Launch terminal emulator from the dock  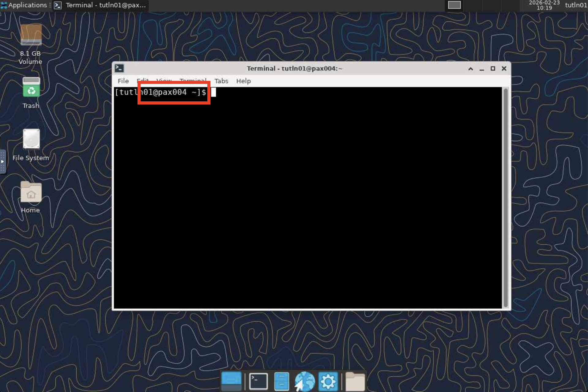click(258, 381)
